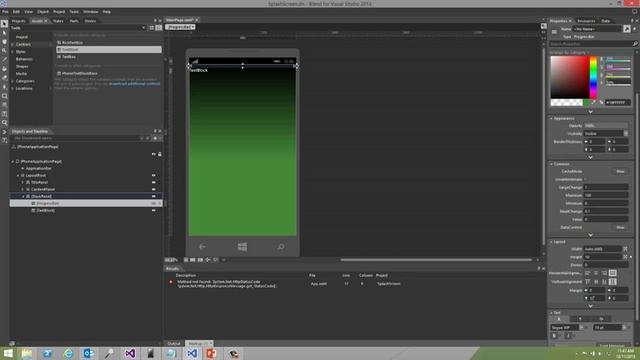Click the Windows Start button
The image size is (640, 360).
(x=8, y=353)
